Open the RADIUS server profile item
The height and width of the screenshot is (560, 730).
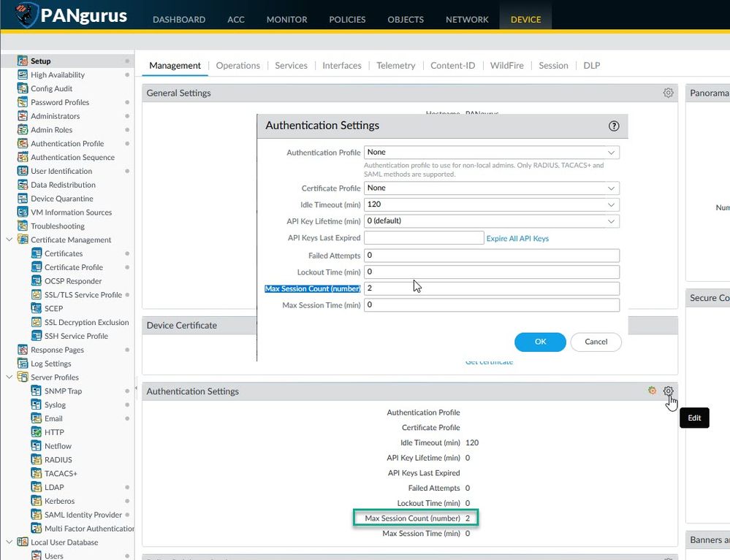point(58,459)
